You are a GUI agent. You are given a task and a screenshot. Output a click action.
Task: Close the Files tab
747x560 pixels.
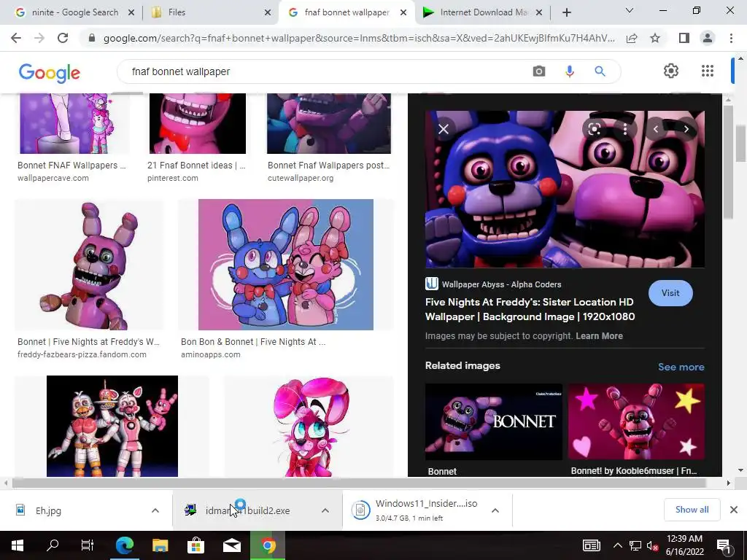pos(268,12)
